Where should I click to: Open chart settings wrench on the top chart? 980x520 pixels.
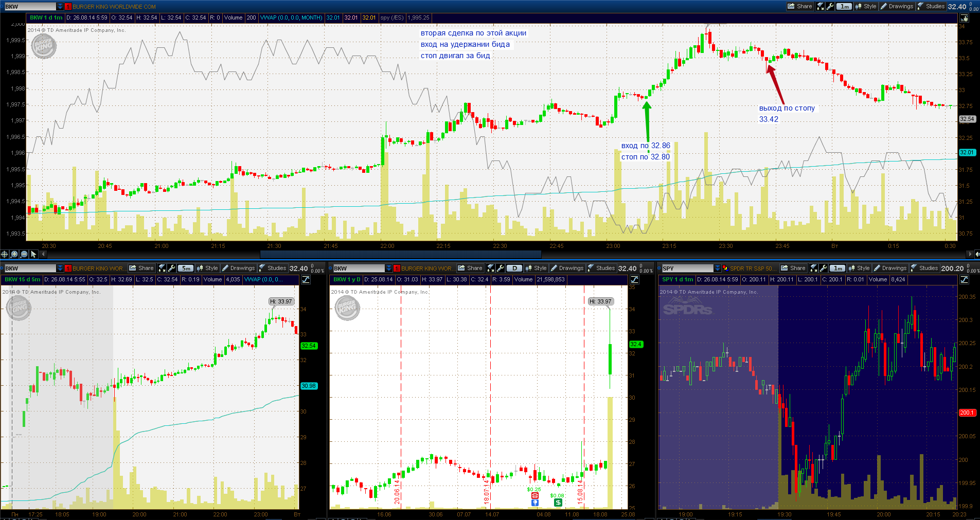coord(830,7)
